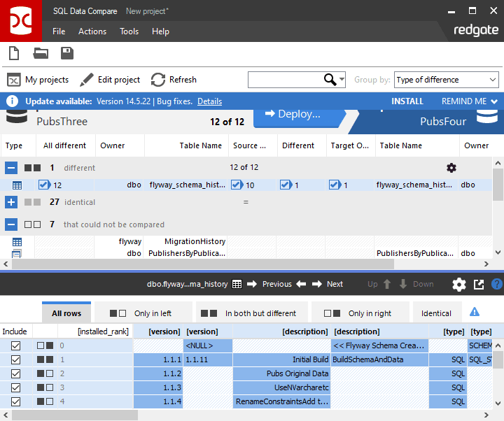The height and width of the screenshot is (421, 504).
Task: Select the flyway MigrationHistory row
Action: point(246,241)
